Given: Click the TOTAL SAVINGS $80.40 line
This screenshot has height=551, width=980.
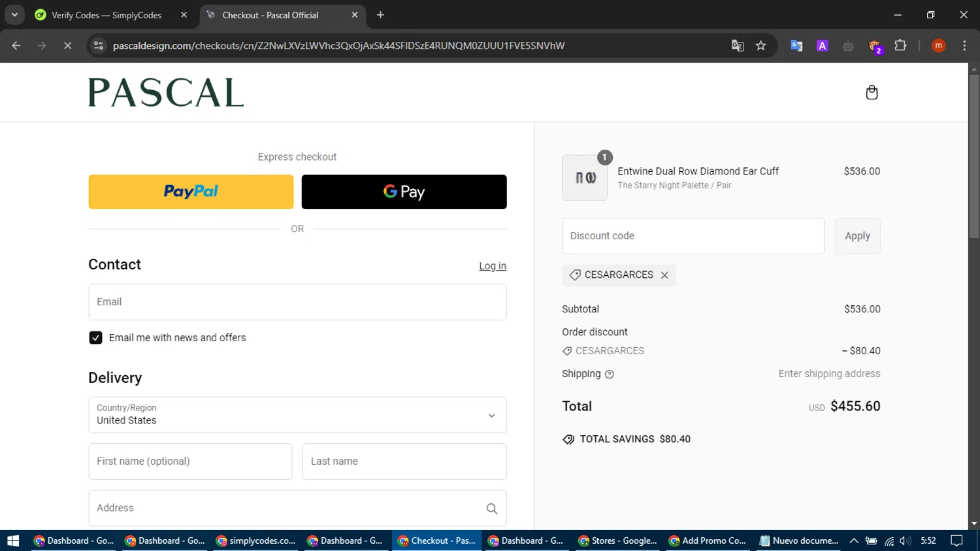Looking at the screenshot, I should [x=627, y=439].
